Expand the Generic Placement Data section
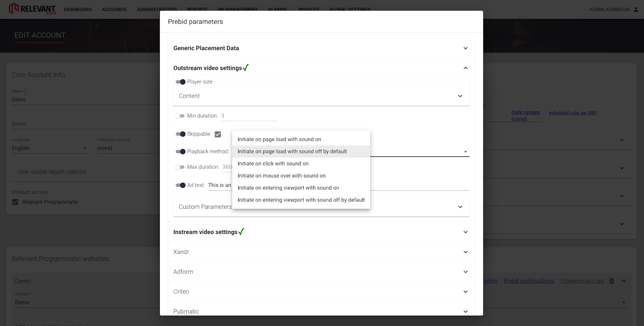 (x=465, y=48)
